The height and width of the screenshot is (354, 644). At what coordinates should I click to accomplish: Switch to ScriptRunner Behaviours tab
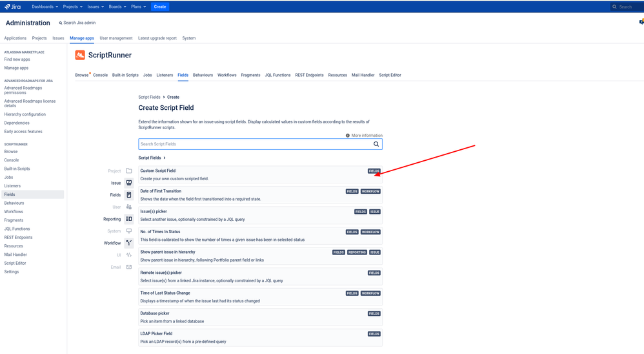[203, 75]
